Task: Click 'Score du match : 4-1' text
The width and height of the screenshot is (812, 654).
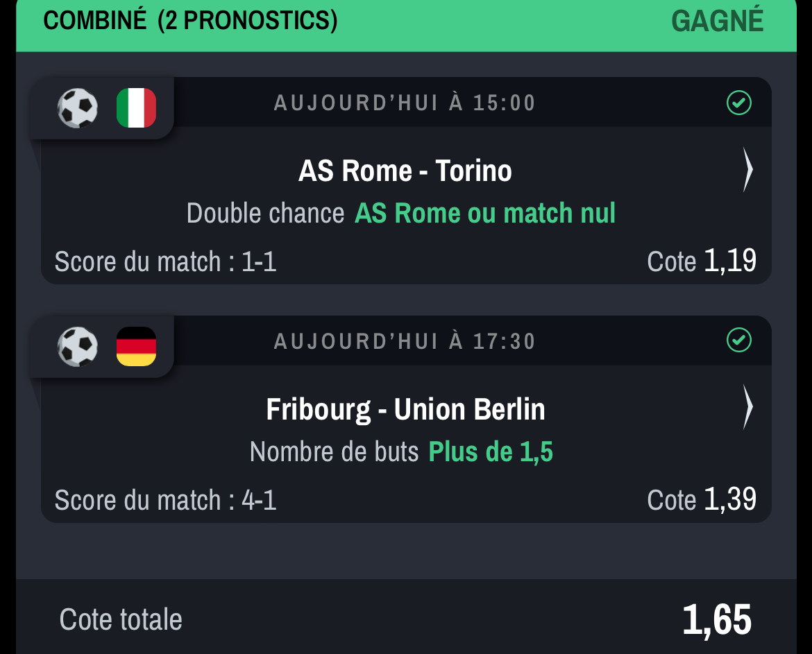Action: click(166, 500)
